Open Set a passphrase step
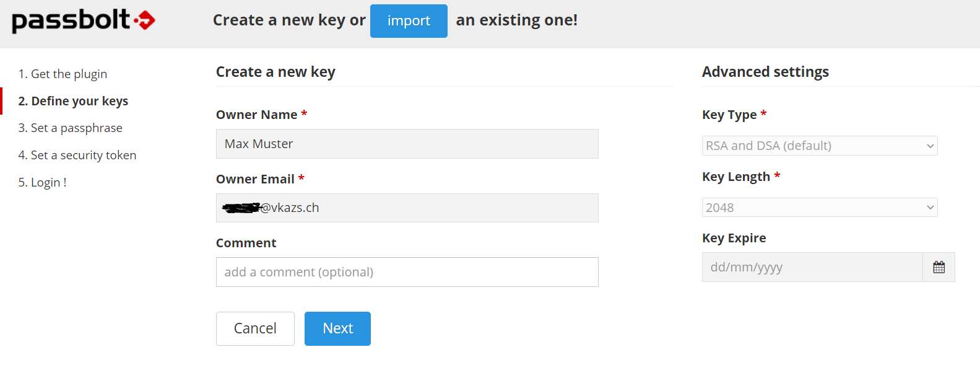This screenshot has height=365, width=980. coord(70,128)
